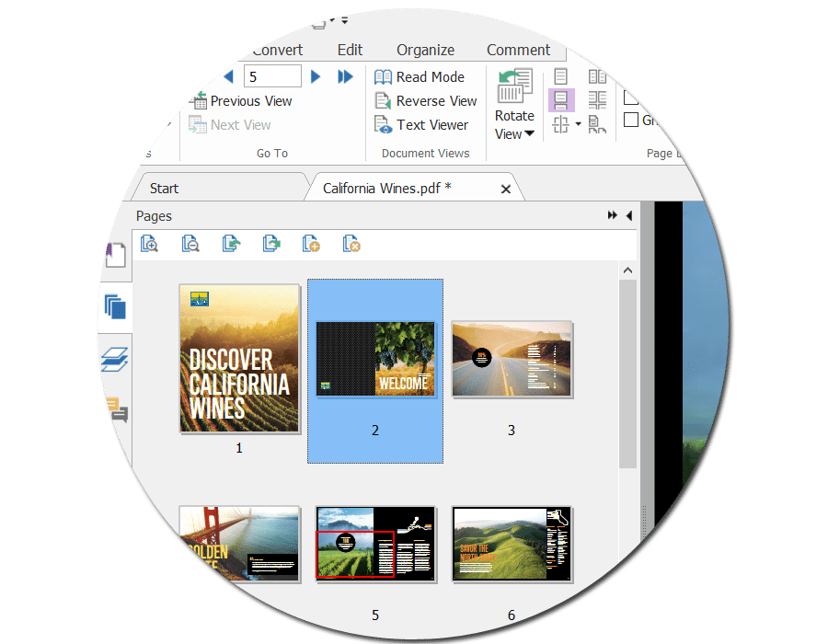Rotate pages clockwise in the Pages panel
Viewport: 828px width, 644px height.
(x=271, y=244)
